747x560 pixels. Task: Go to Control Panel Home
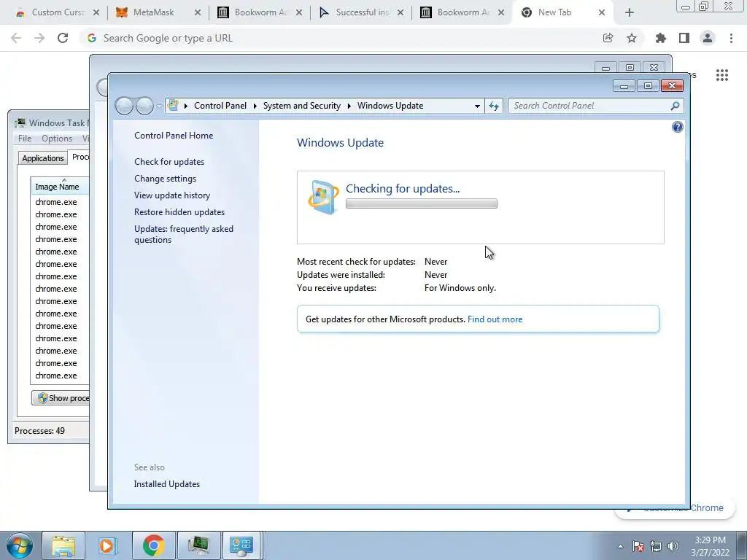coord(174,135)
